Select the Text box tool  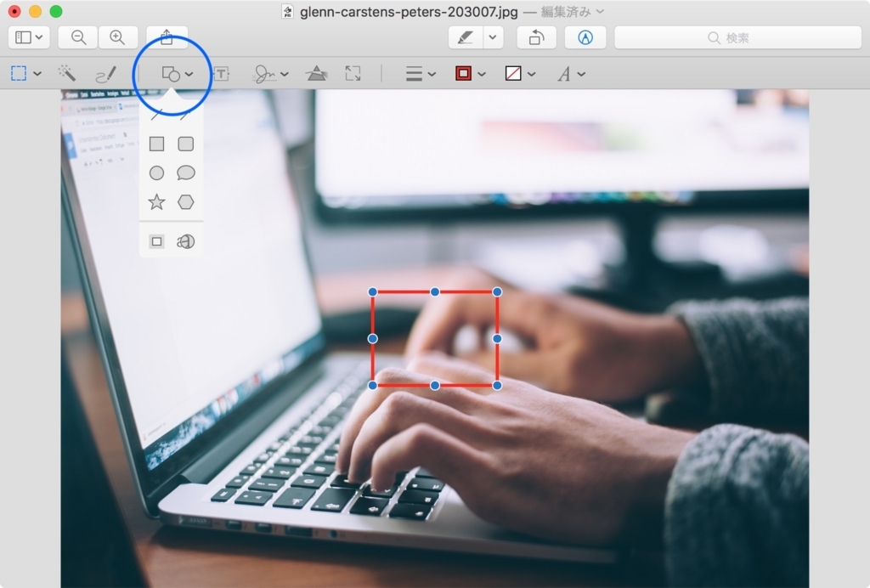(222, 74)
